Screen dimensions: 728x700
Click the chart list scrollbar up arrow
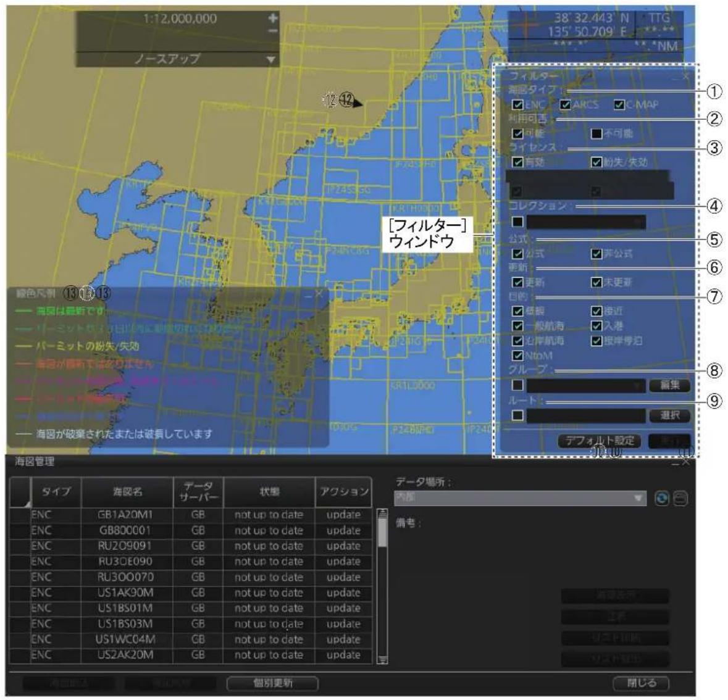coord(382,513)
